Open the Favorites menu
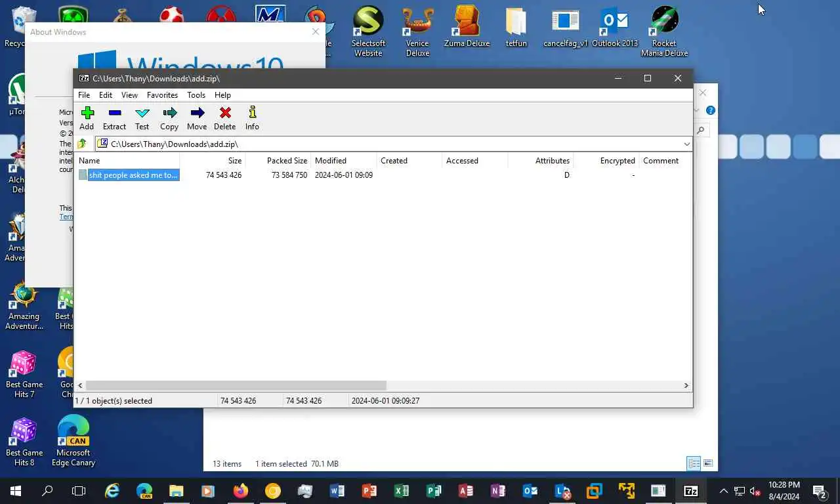Screen dimensions: 840x504 coord(162,95)
